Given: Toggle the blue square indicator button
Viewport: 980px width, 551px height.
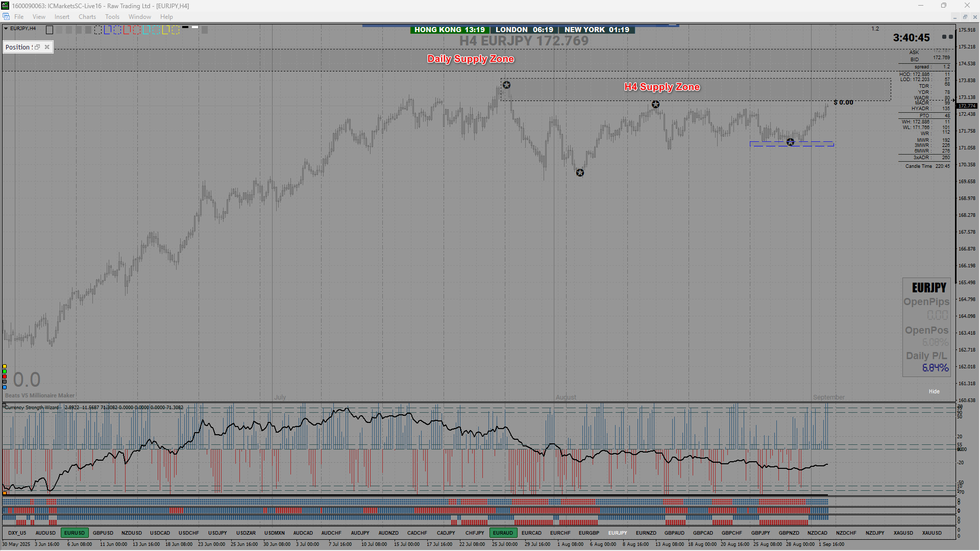Looking at the screenshot, I should pos(5,387).
